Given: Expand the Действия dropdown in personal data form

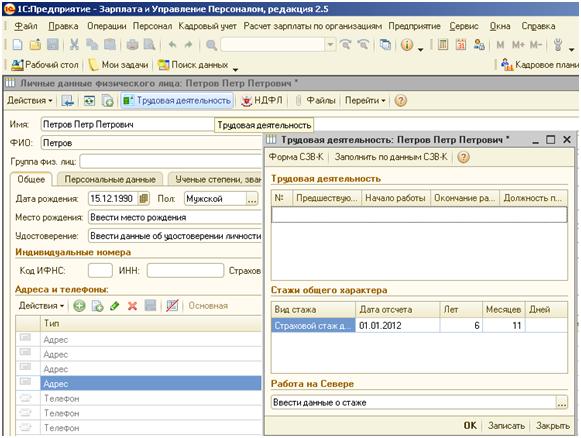Looking at the screenshot, I should (x=30, y=100).
